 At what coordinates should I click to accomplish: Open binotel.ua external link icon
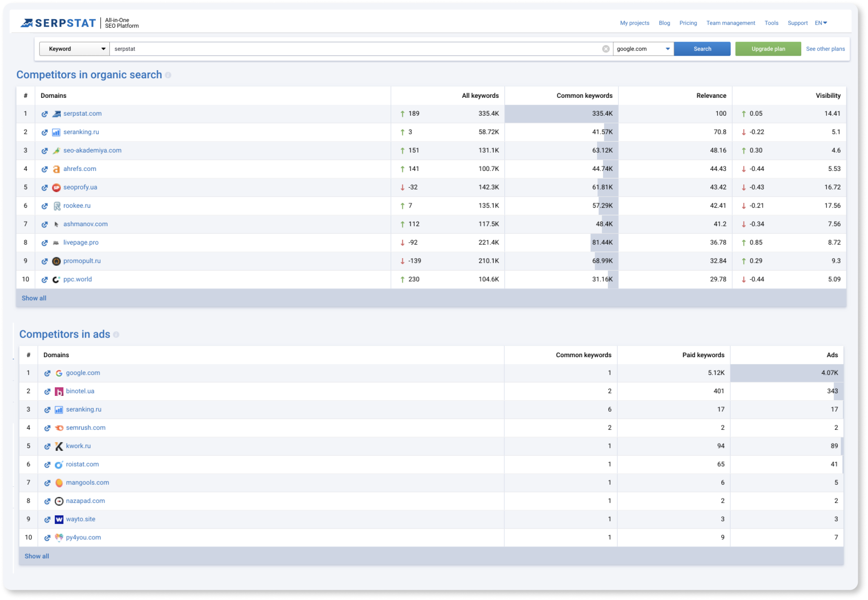(x=47, y=391)
